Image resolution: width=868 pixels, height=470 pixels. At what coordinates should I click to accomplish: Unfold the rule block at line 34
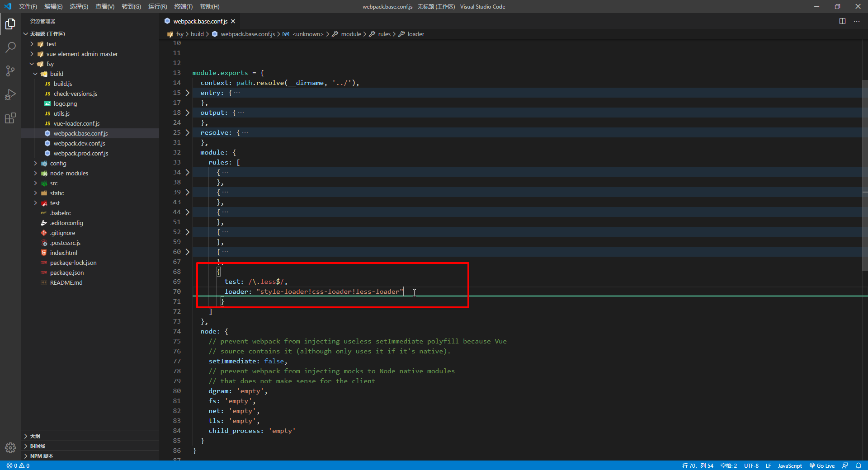point(188,172)
